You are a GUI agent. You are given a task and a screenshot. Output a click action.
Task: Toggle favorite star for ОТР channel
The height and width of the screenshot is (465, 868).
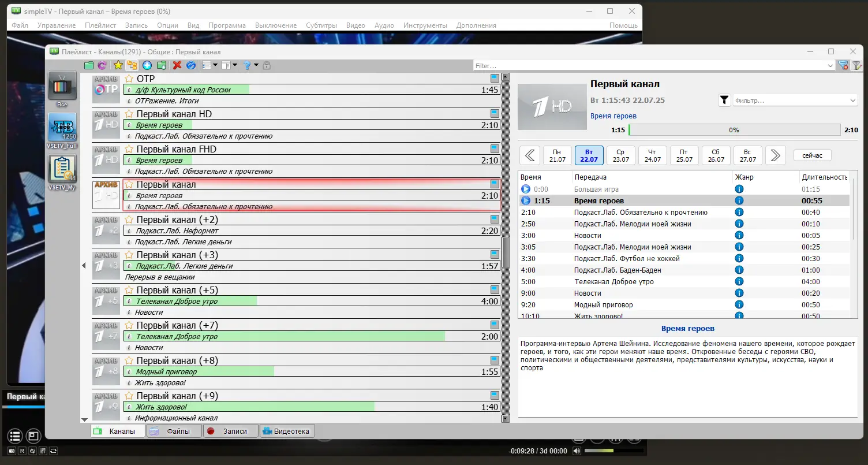129,79
